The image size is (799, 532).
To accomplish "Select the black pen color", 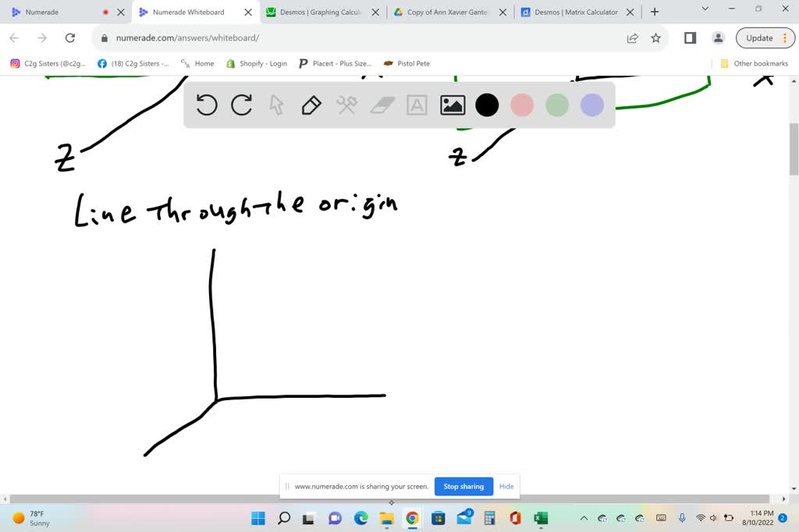I will [x=487, y=105].
